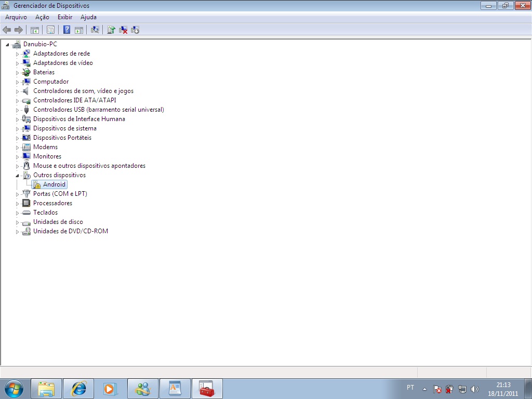Click the Action Center flag tray icon

pos(437,389)
